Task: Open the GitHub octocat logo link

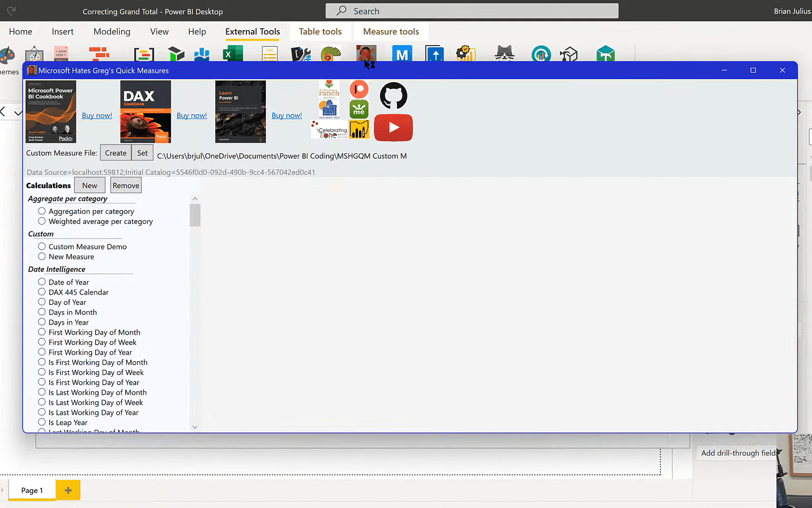Action: (x=393, y=95)
